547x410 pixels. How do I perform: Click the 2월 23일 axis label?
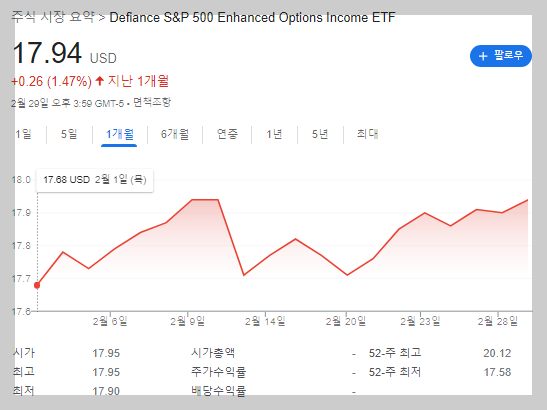(x=420, y=321)
